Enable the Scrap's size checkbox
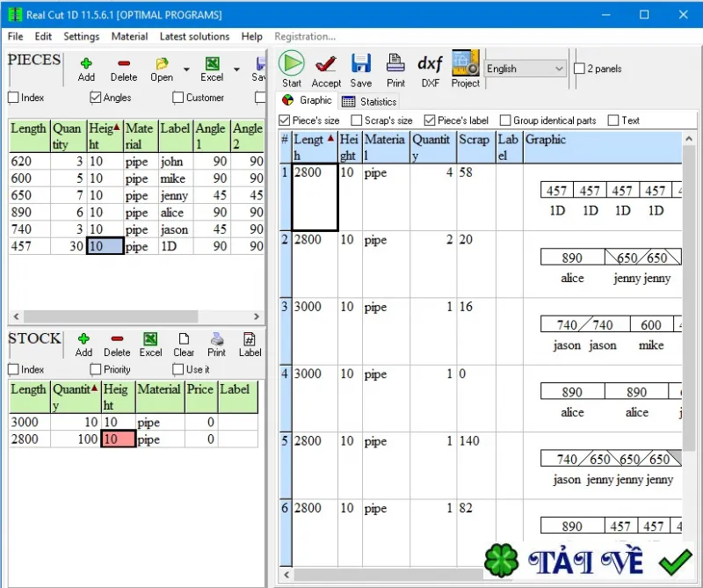The image size is (703, 588). [357, 120]
